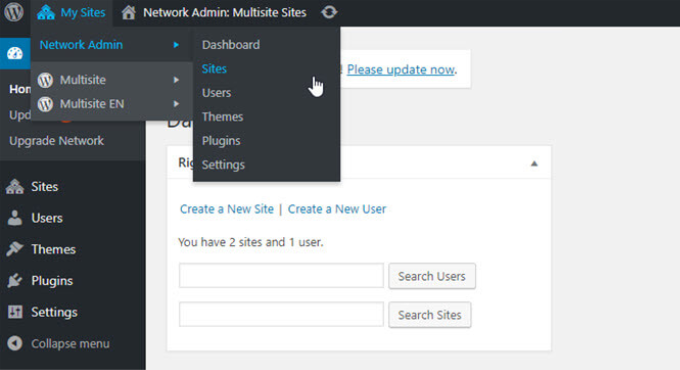Click the updates refresh icon in admin bar
Viewport: 680px width, 370px height.
pyautogui.click(x=329, y=12)
